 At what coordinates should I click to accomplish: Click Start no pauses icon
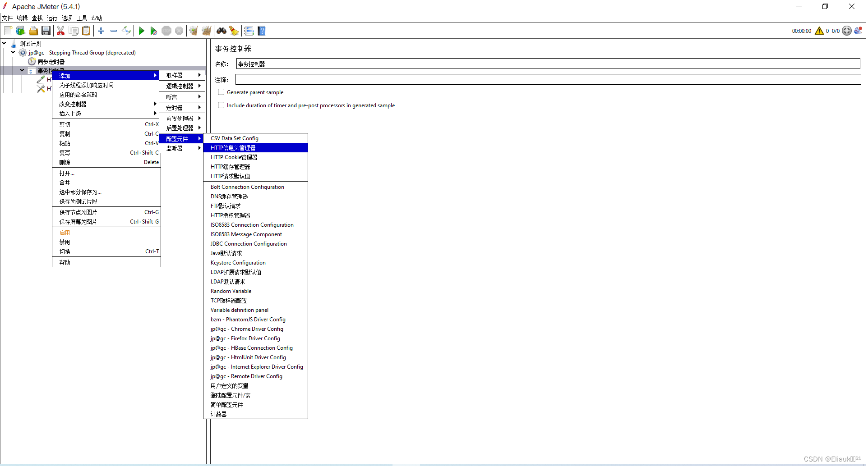pos(154,31)
